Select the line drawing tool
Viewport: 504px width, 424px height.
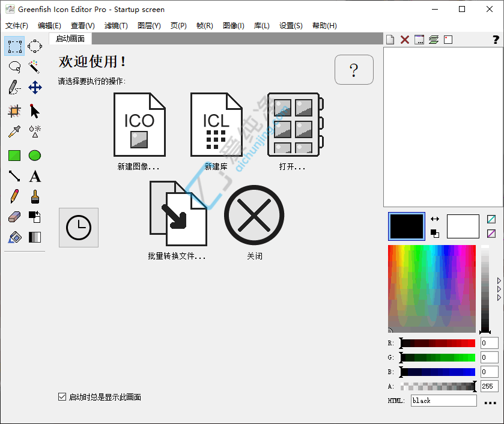pos(13,176)
